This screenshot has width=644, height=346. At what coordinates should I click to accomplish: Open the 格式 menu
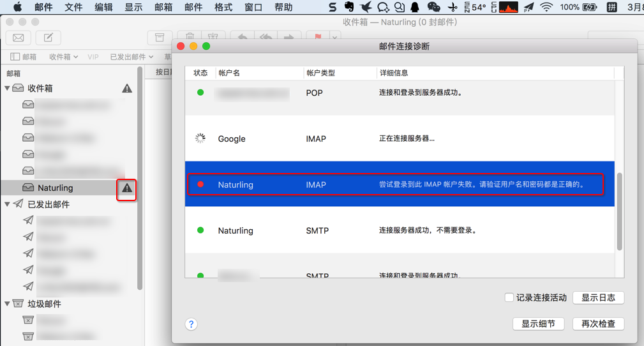point(223,7)
